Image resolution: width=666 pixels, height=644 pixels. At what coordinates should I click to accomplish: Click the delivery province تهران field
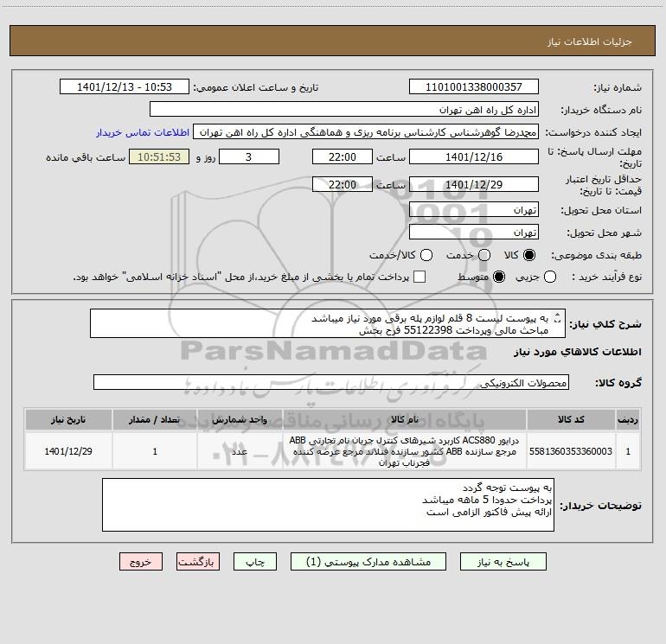point(474,210)
